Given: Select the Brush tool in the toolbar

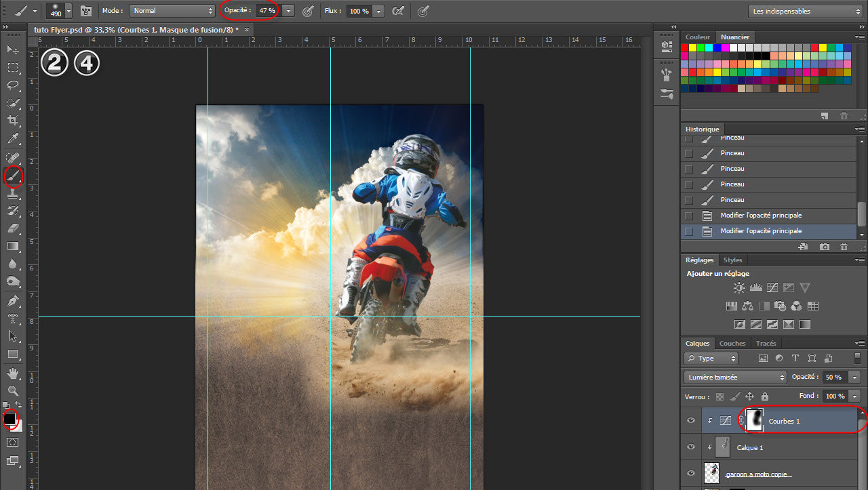Looking at the screenshot, I should click(13, 176).
